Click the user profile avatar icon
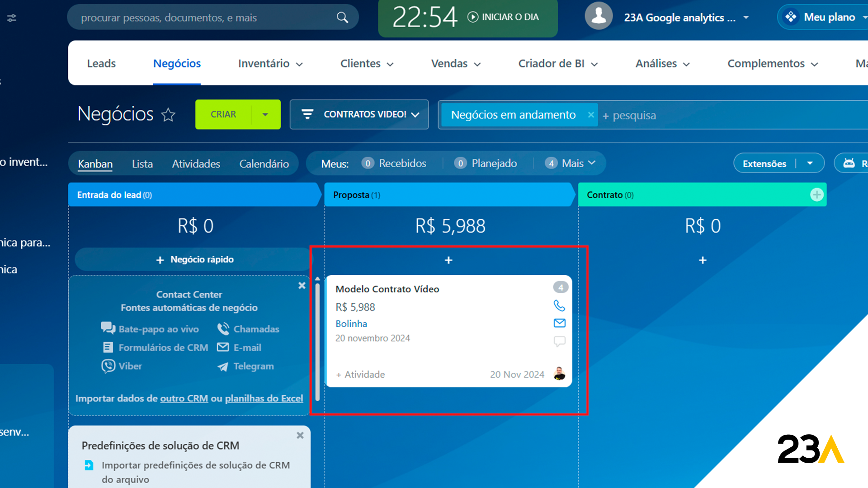This screenshot has width=868, height=488. coord(599,16)
